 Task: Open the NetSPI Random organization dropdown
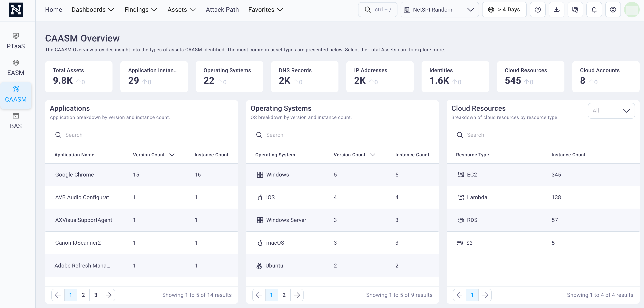click(440, 9)
